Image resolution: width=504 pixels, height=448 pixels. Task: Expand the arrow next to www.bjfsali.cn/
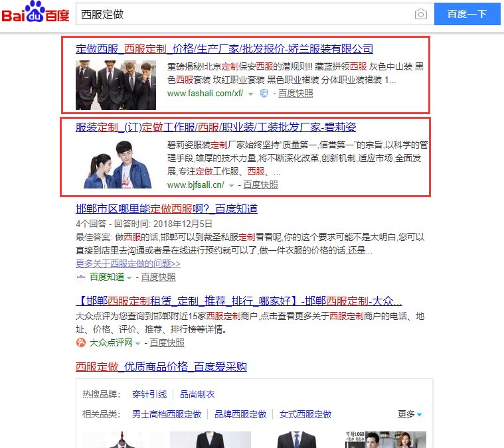tap(232, 185)
